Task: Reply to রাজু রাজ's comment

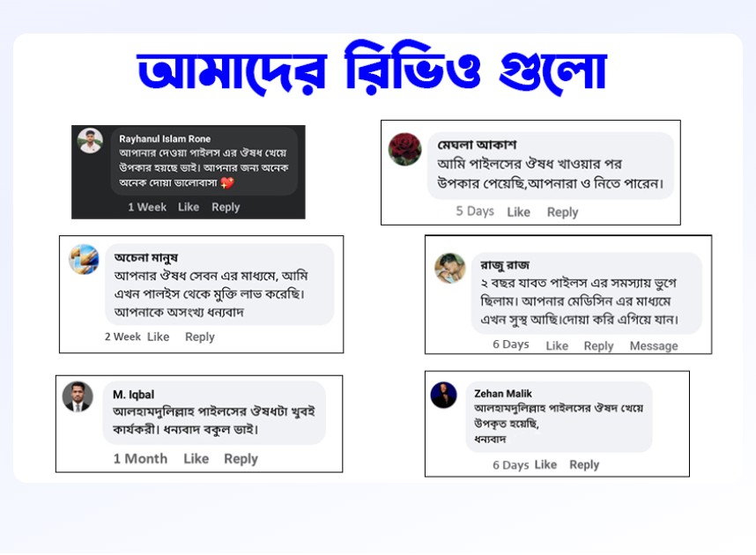Action: 598,346
